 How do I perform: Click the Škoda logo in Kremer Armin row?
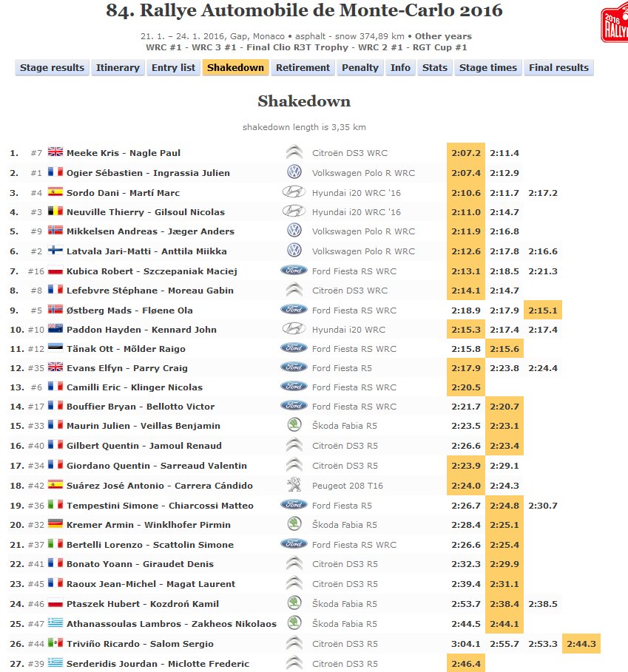(294, 523)
